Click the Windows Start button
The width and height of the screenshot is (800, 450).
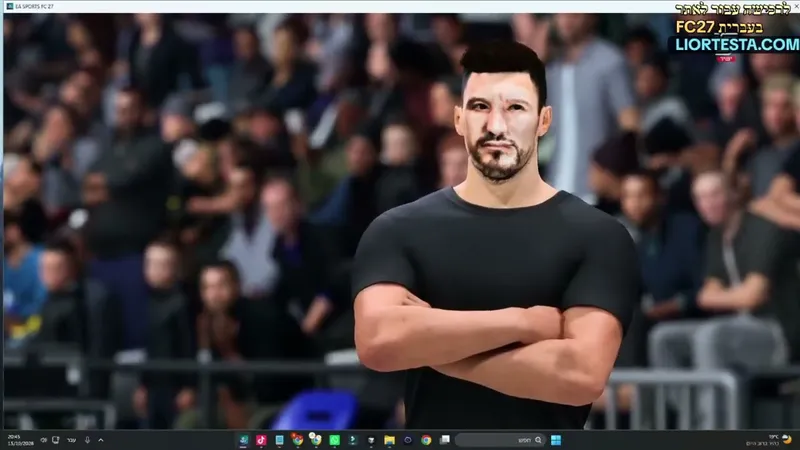click(556, 440)
